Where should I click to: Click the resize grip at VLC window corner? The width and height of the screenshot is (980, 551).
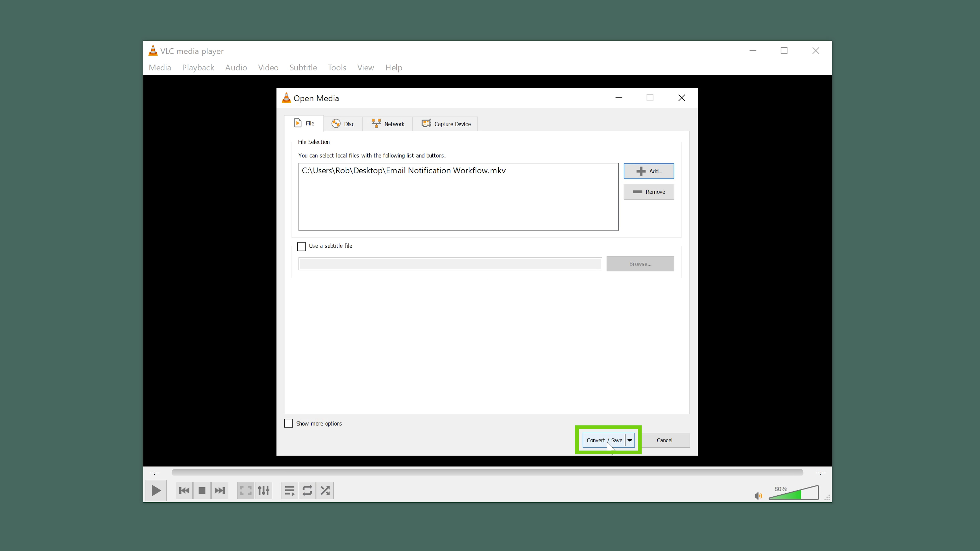point(827,498)
